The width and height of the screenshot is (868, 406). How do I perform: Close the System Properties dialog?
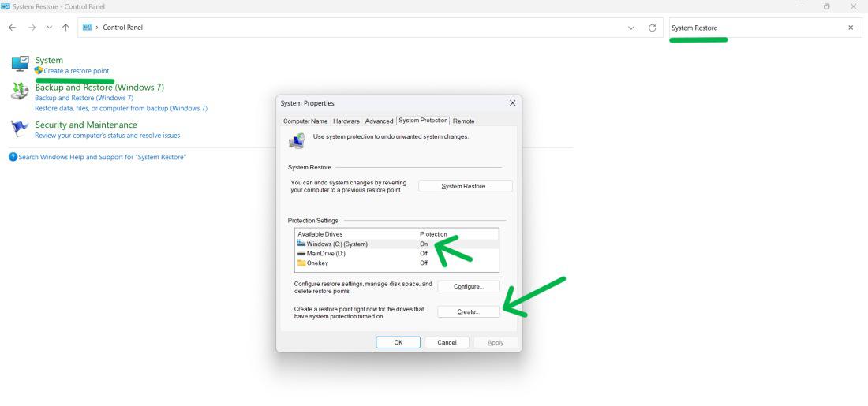(x=513, y=103)
